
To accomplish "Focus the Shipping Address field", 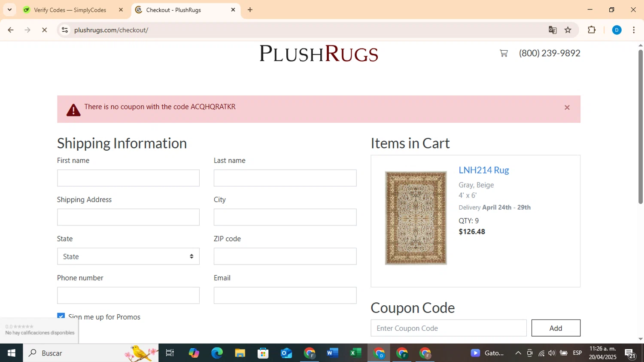I will 128,217.
